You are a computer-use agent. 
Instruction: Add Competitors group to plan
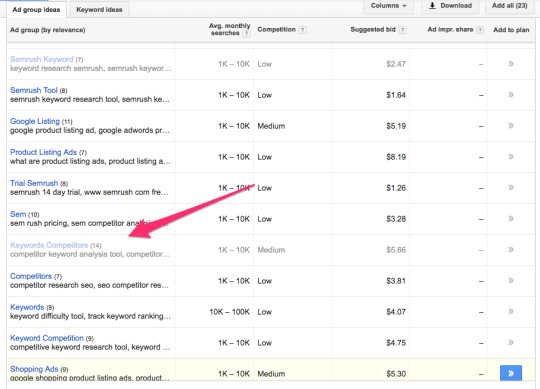coord(511,281)
